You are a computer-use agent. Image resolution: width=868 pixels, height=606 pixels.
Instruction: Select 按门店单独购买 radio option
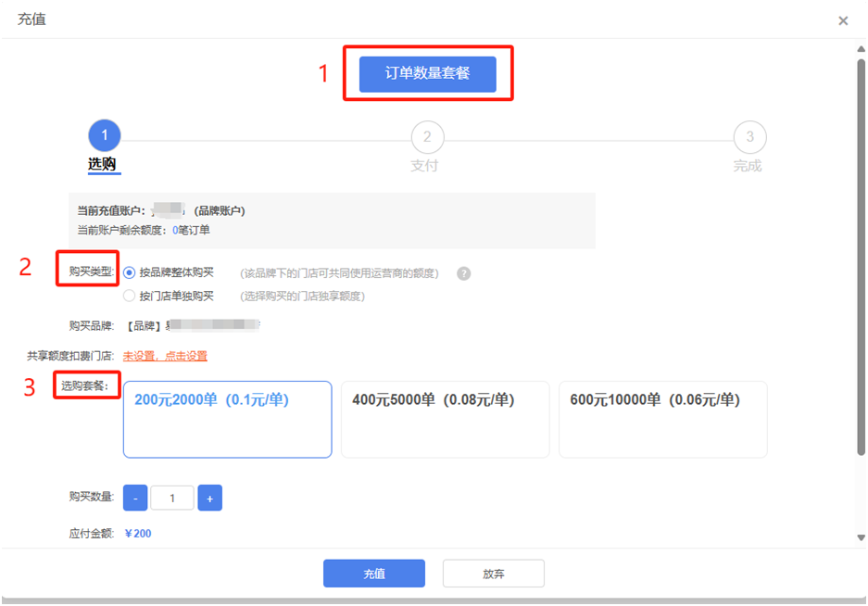130,297
